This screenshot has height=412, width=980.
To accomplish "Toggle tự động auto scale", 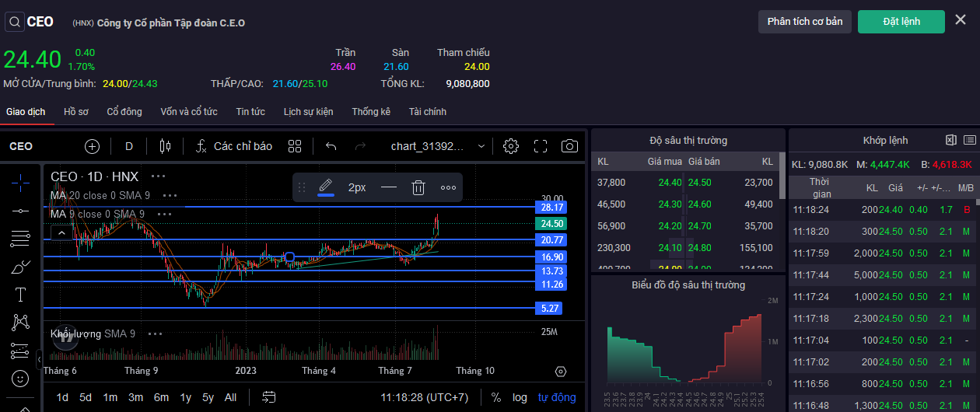I will click(x=557, y=397).
